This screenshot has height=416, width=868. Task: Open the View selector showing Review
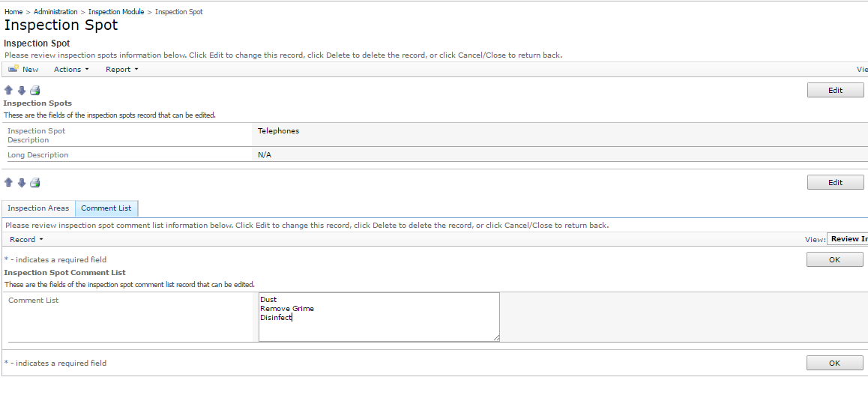(x=847, y=239)
